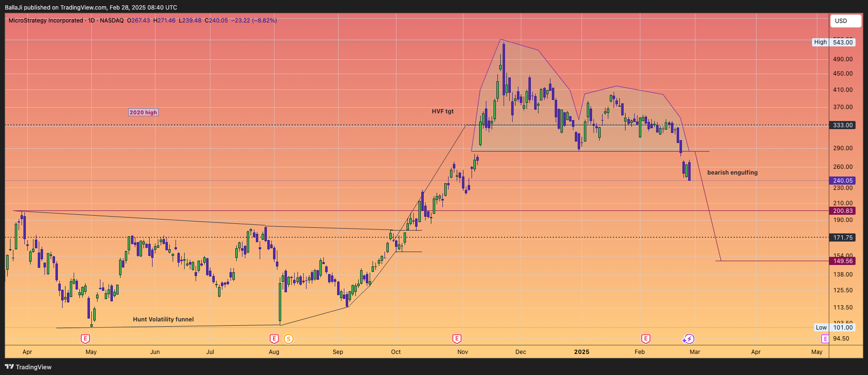Click the 138.00 price axis label

pyautogui.click(x=843, y=275)
